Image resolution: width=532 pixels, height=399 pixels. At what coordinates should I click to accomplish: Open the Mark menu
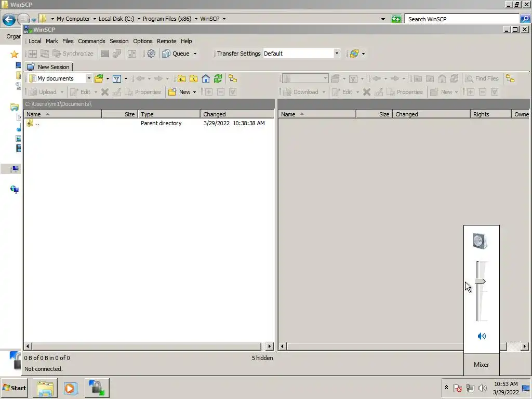click(x=52, y=41)
